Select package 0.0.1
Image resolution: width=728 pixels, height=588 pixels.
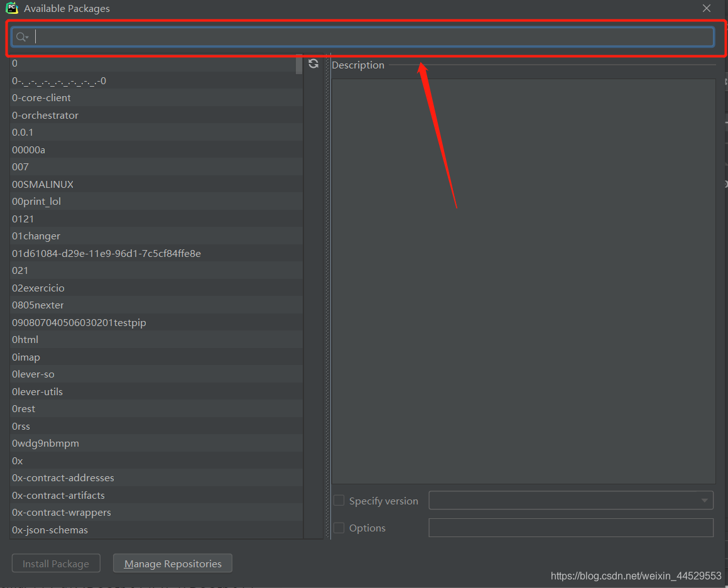pyautogui.click(x=156, y=133)
